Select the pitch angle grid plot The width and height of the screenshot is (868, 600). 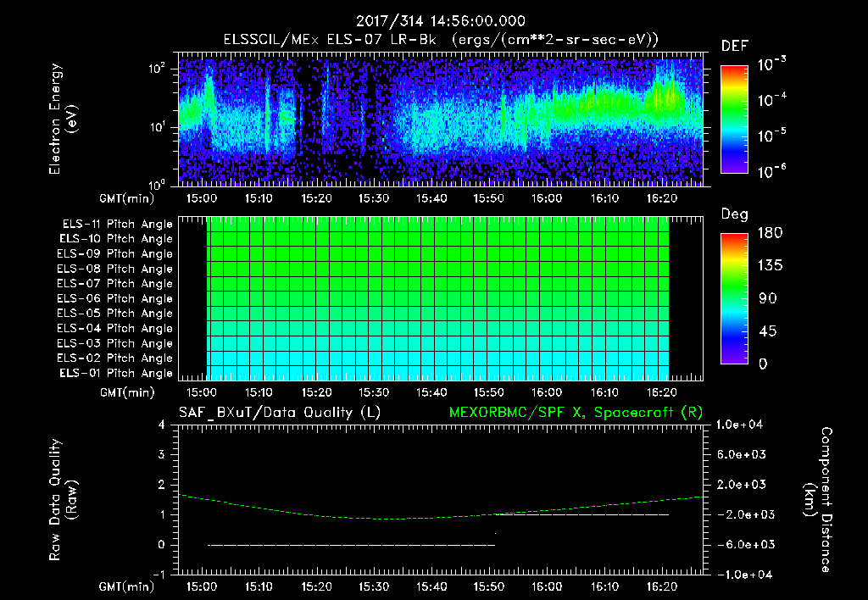(x=441, y=298)
